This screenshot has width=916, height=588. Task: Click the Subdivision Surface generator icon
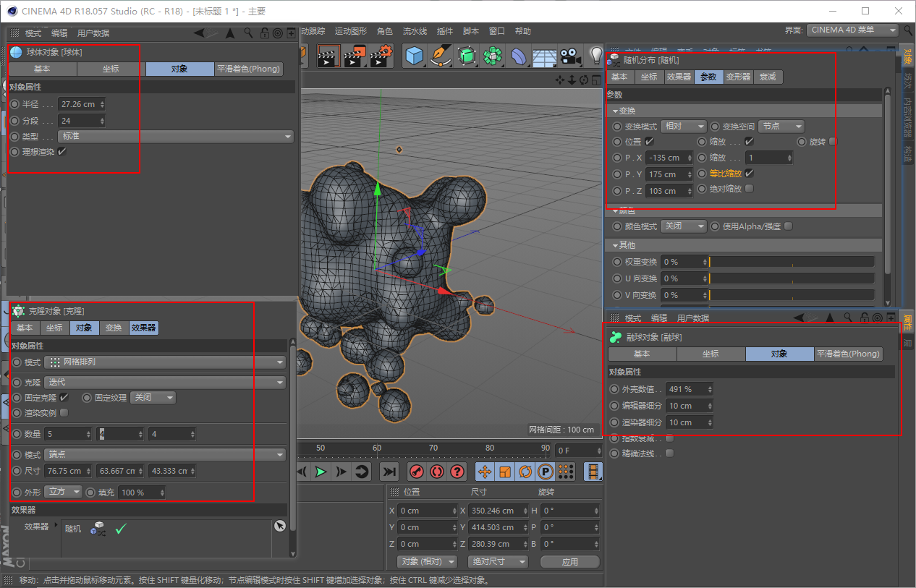point(467,56)
